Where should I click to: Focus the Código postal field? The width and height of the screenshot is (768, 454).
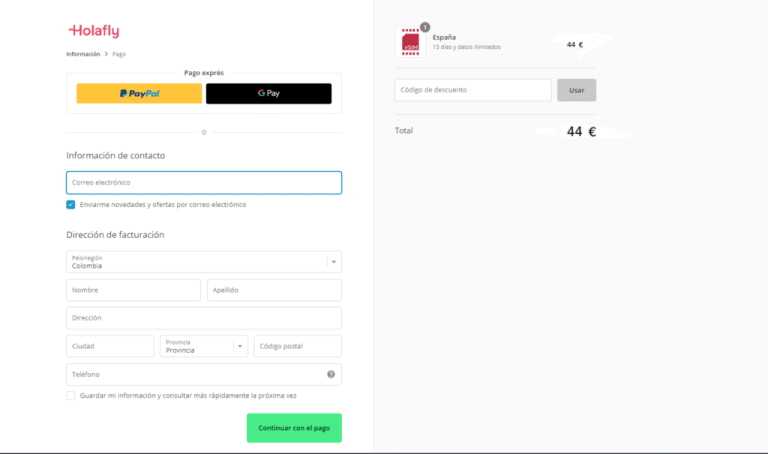(x=297, y=346)
